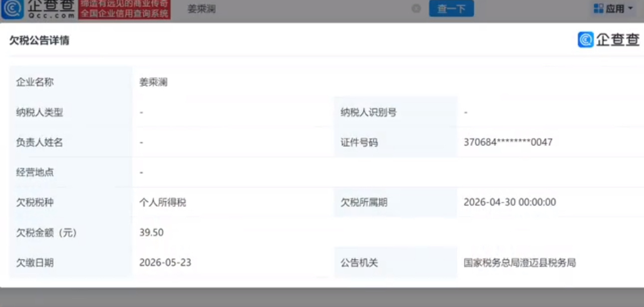Select the 证件号码 label
The image size is (644, 307).
coord(359,142)
